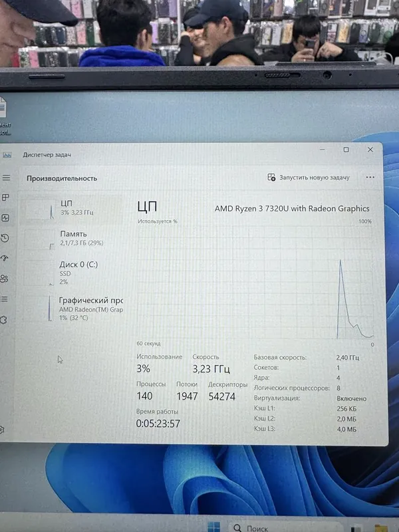Viewport: 399px width, 532px height.
Task: Click the 'Производительность' heading
Action: coord(62,178)
